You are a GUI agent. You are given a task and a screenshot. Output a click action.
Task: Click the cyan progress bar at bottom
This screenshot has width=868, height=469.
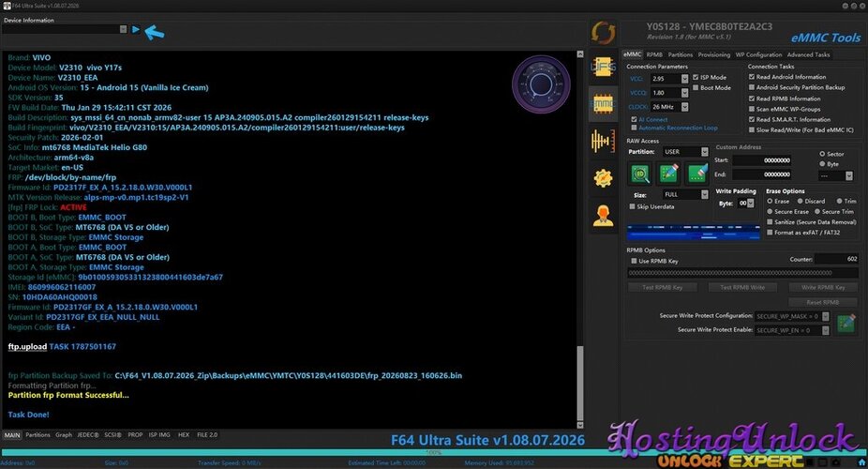tap(434, 452)
